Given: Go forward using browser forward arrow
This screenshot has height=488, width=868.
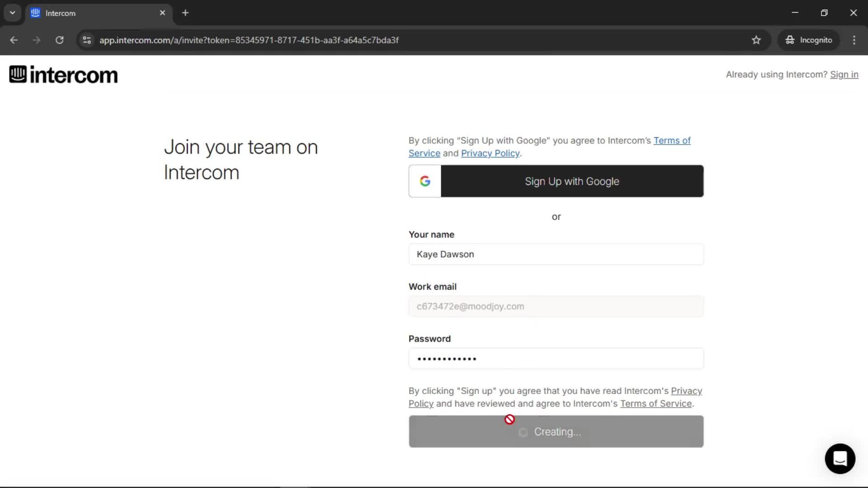Looking at the screenshot, I should pyautogui.click(x=37, y=40).
